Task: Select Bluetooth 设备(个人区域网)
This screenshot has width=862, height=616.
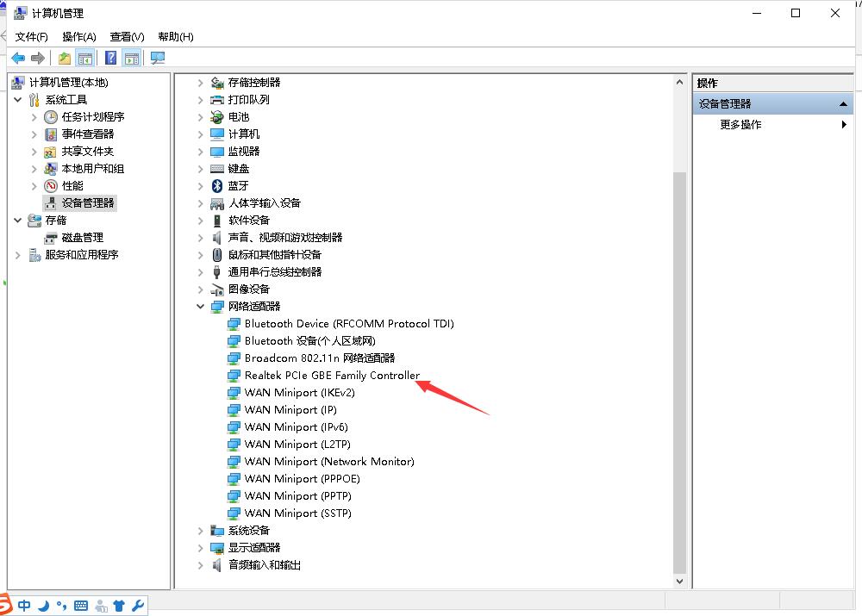Action: point(310,340)
